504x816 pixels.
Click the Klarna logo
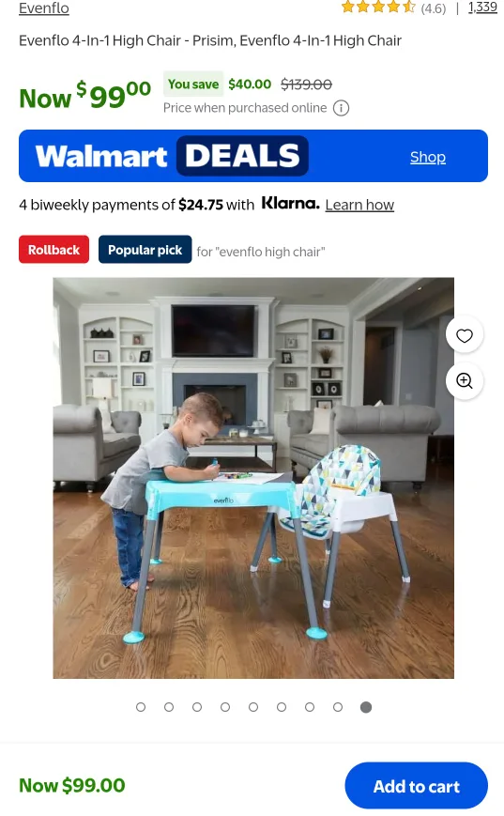[290, 203]
